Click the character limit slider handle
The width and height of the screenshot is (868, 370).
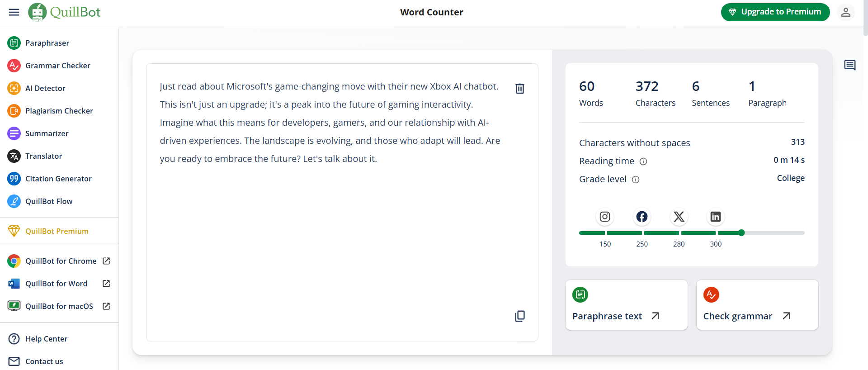(741, 233)
